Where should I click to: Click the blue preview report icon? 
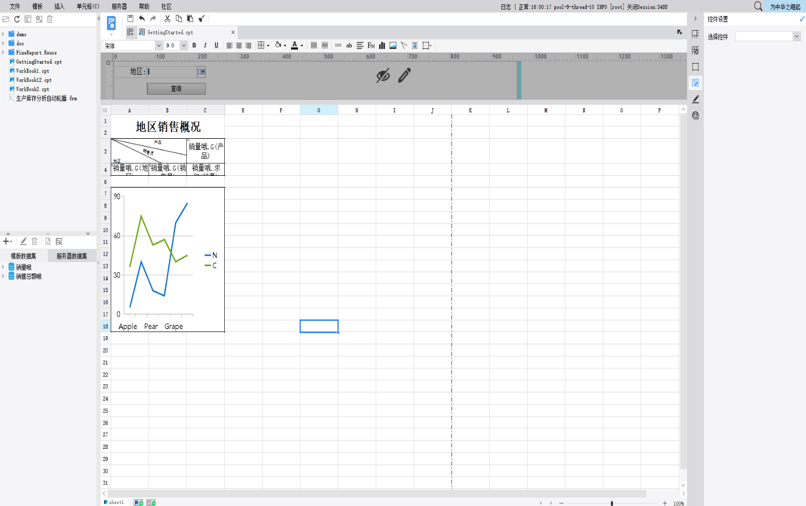[x=111, y=23]
